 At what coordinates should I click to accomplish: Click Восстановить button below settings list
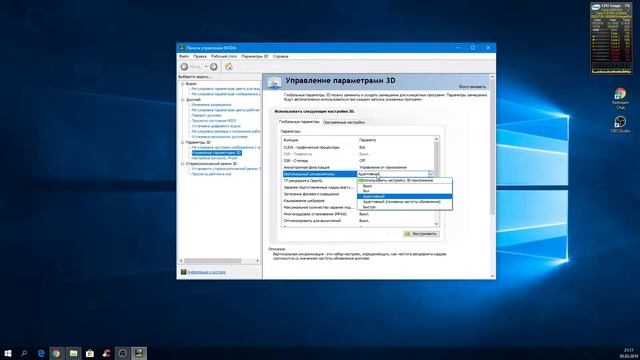(421, 234)
